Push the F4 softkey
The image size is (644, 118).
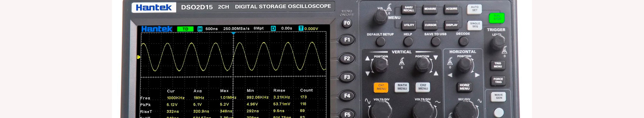347,96
